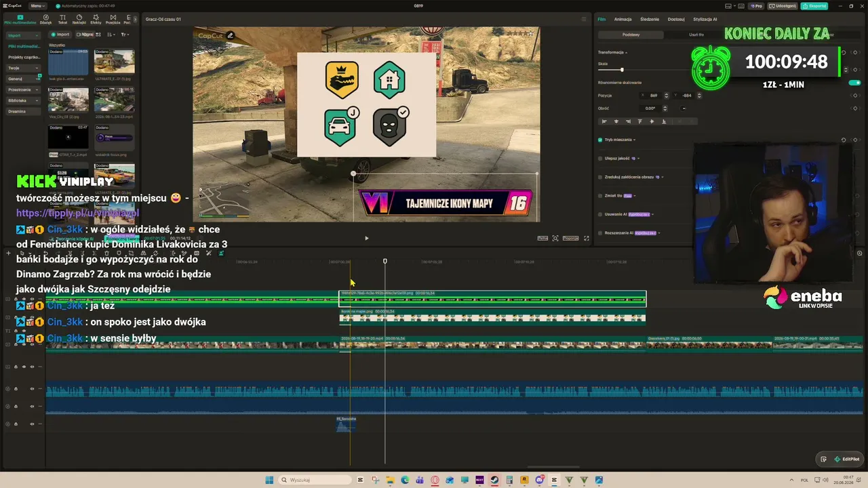Click the Eksportuj export button
Image resolution: width=868 pixels, height=488 pixels.
point(814,6)
